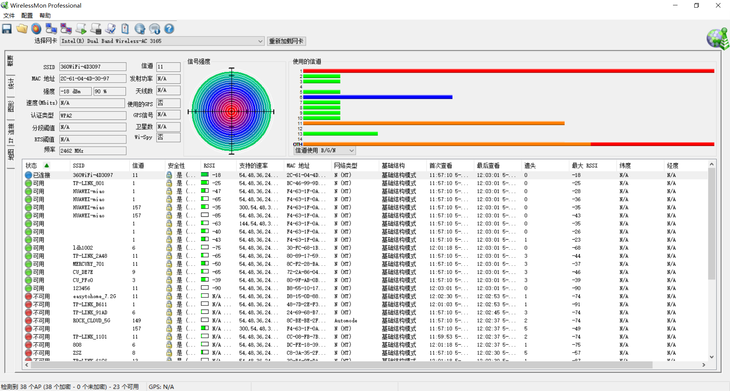
Task: Click the save (floppy disk) toolbar icon
Action: click(x=7, y=29)
